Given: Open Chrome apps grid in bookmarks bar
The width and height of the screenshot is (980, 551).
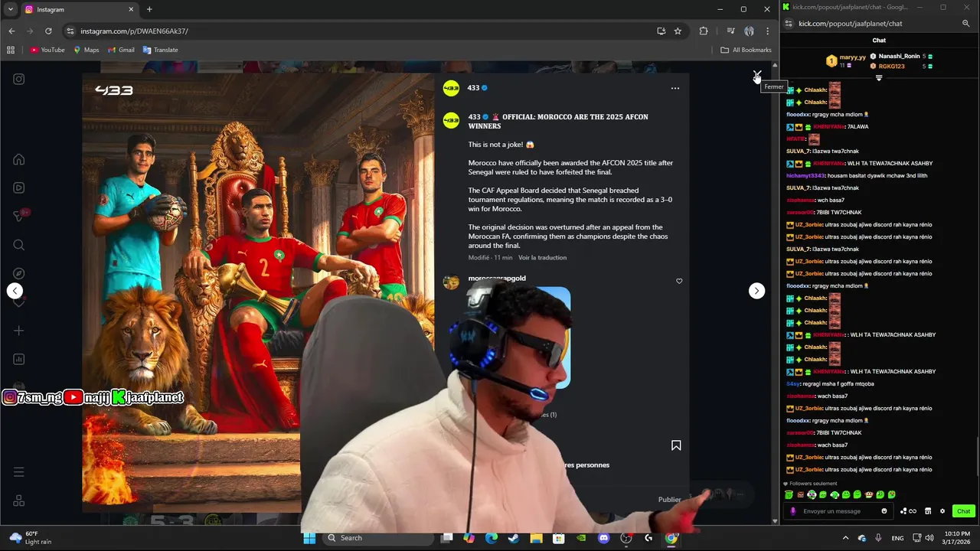Looking at the screenshot, I should (11, 50).
